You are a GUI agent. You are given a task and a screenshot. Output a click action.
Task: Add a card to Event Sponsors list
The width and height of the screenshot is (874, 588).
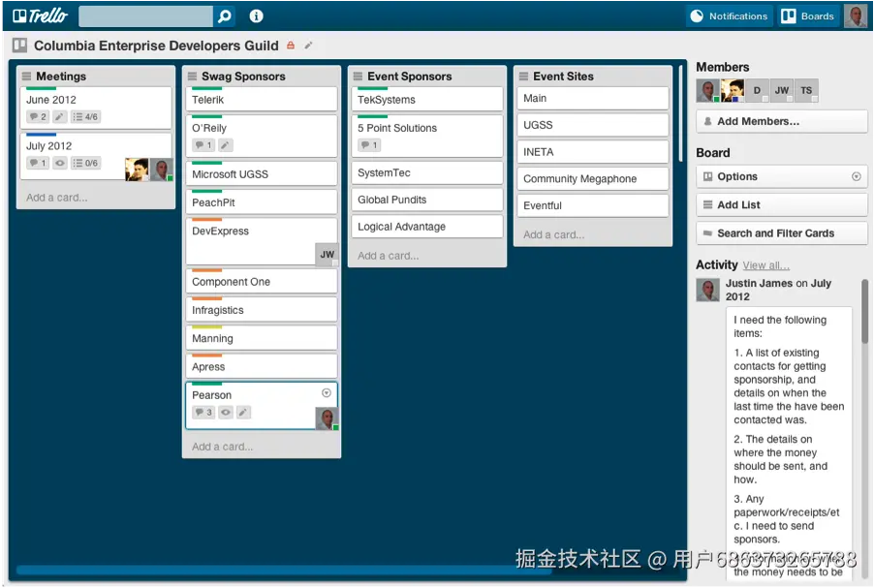pos(388,256)
